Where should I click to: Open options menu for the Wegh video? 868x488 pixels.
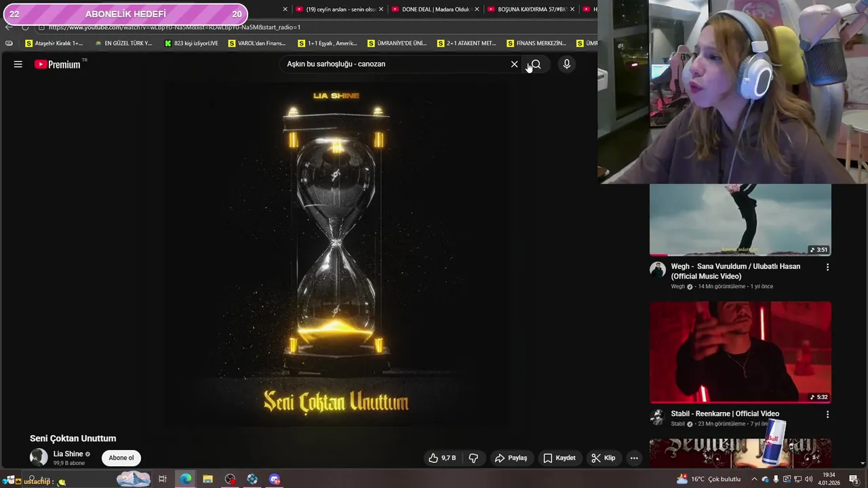(x=827, y=267)
